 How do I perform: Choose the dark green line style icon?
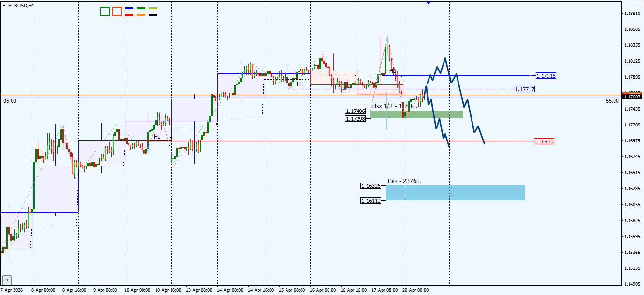(141, 8)
